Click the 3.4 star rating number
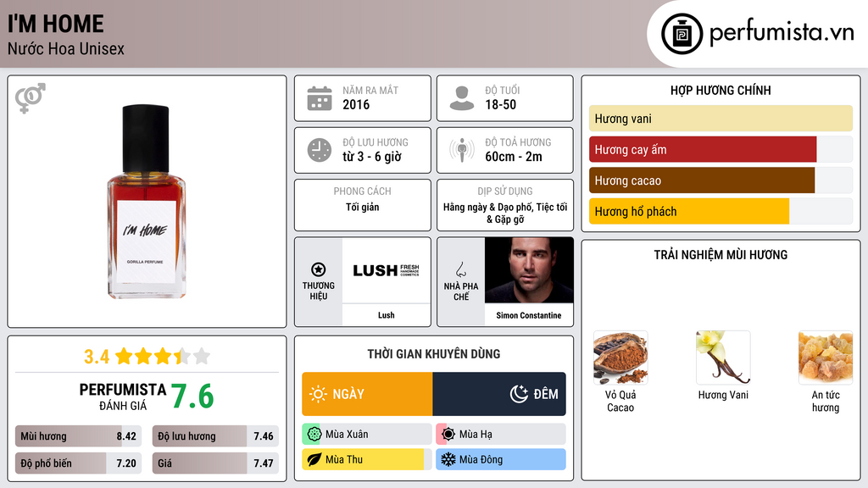The height and width of the screenshot is (488, 868). point(97,357)
